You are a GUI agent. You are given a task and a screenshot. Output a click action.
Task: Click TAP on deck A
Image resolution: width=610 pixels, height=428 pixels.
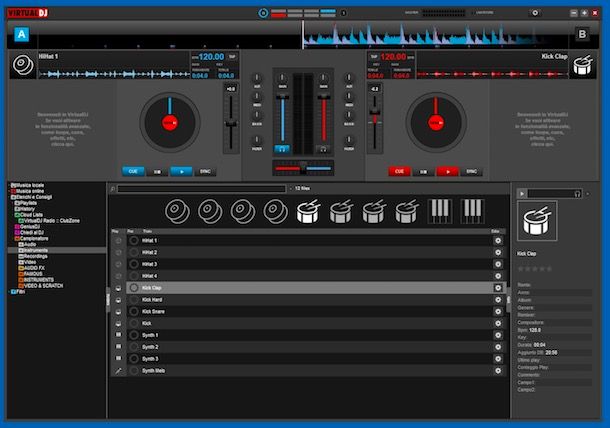(x=232, y=57)
